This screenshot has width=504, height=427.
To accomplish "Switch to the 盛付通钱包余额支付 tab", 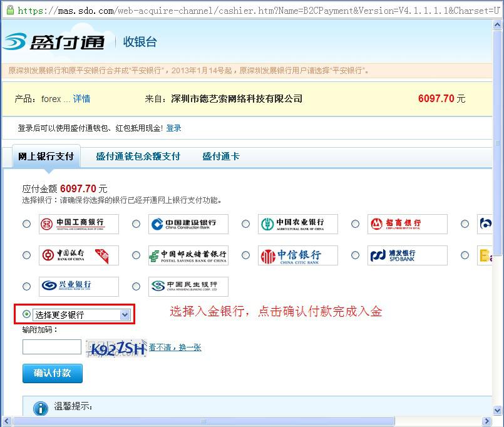I will 138,157.
